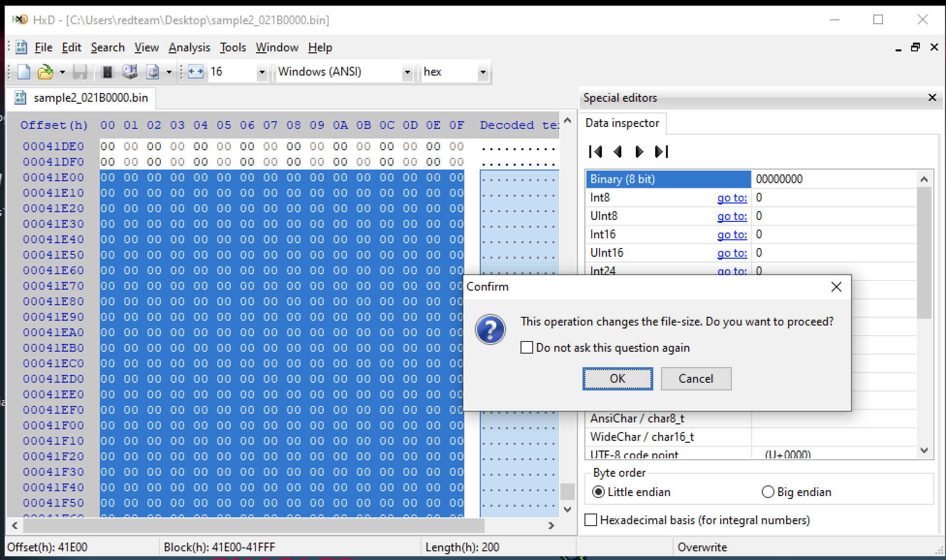The image size is (946, 560).
Task: Close the Special editors panel
Action: (932, 97)
